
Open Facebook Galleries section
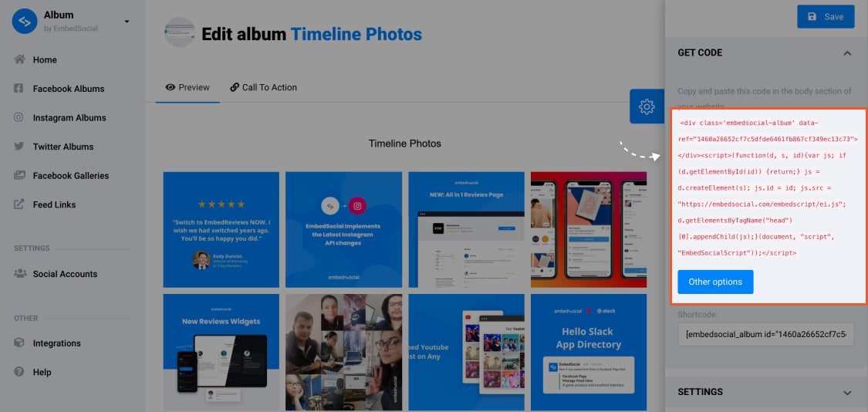tap(71, 176)
